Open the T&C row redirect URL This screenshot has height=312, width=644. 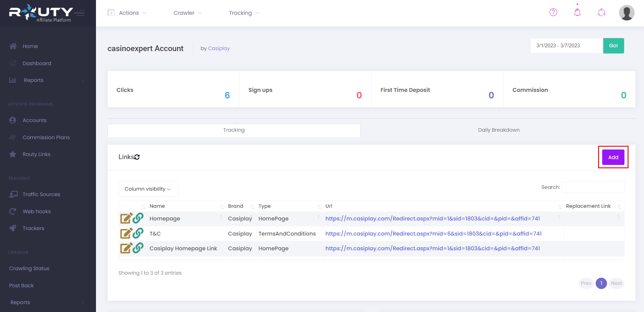(x=434, y=233)
